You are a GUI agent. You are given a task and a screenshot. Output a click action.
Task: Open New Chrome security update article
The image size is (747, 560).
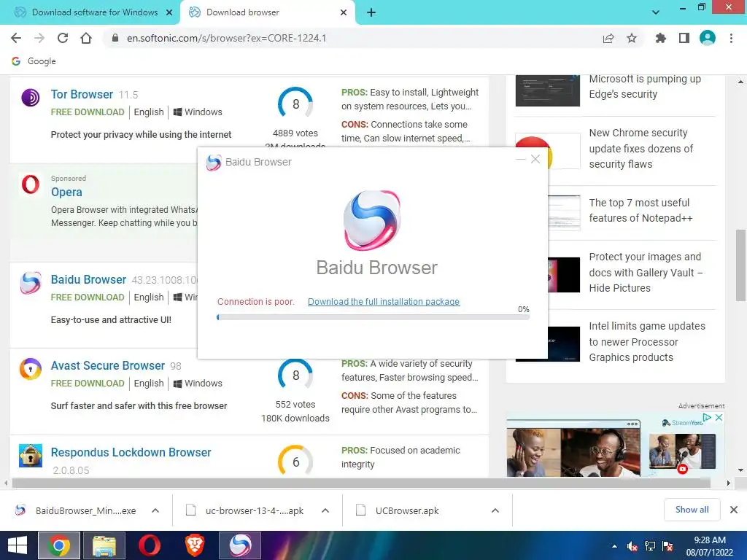click(x=640, y=149)
